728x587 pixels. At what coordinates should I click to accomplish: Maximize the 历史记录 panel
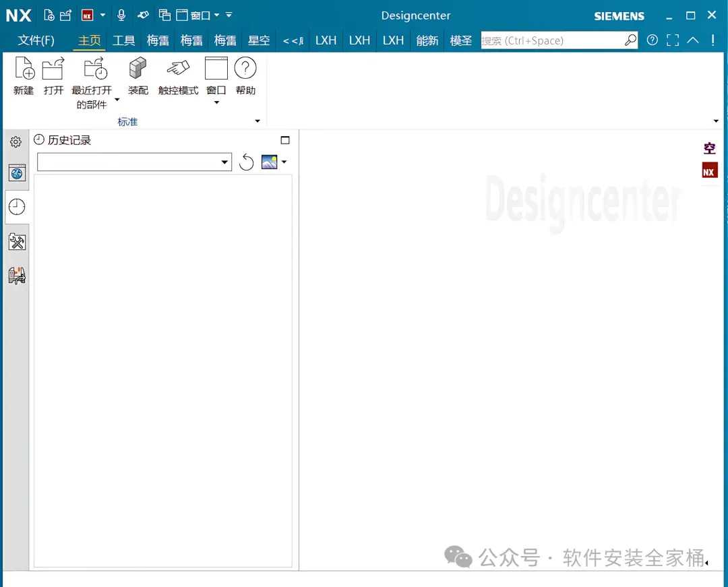(285, 140)
